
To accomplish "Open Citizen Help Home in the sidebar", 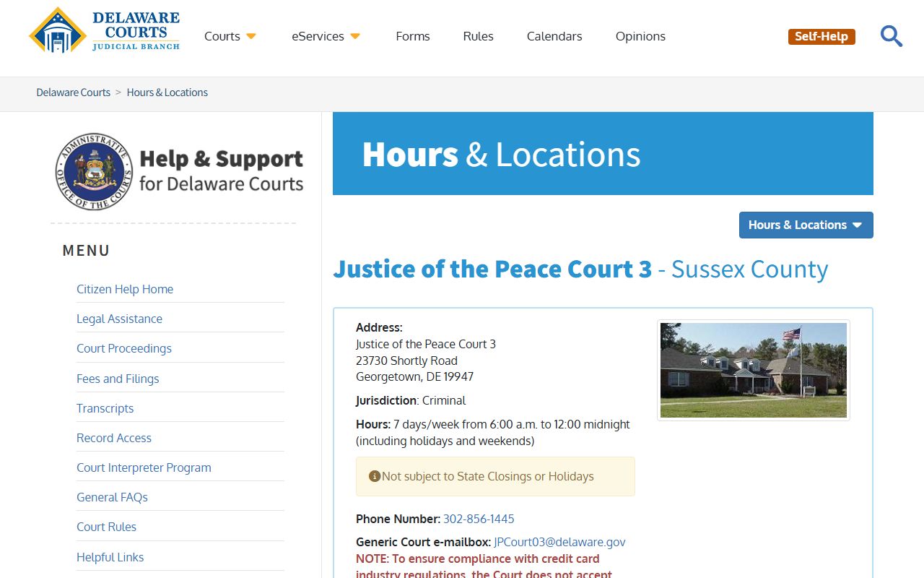I will pos(125,289).
